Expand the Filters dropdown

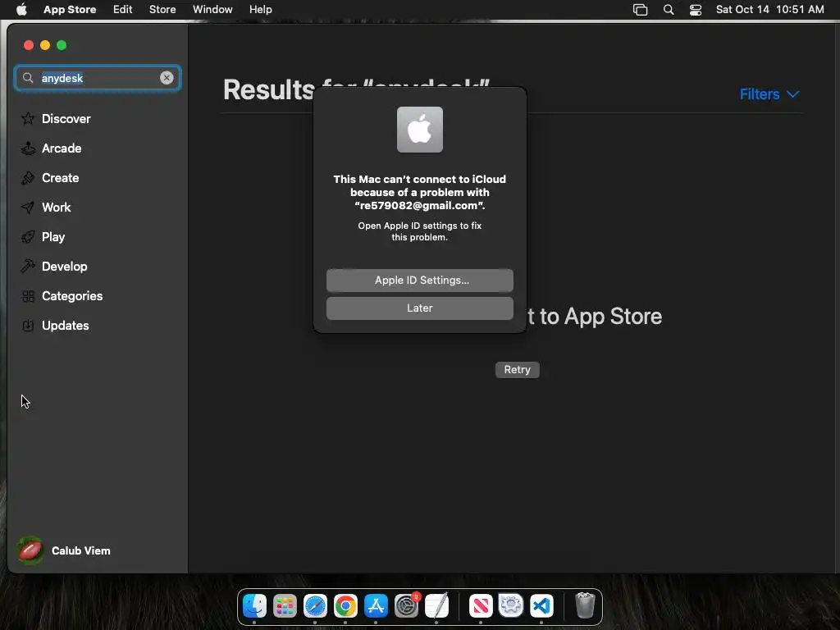pyautogui.click(x=769, y=94)
